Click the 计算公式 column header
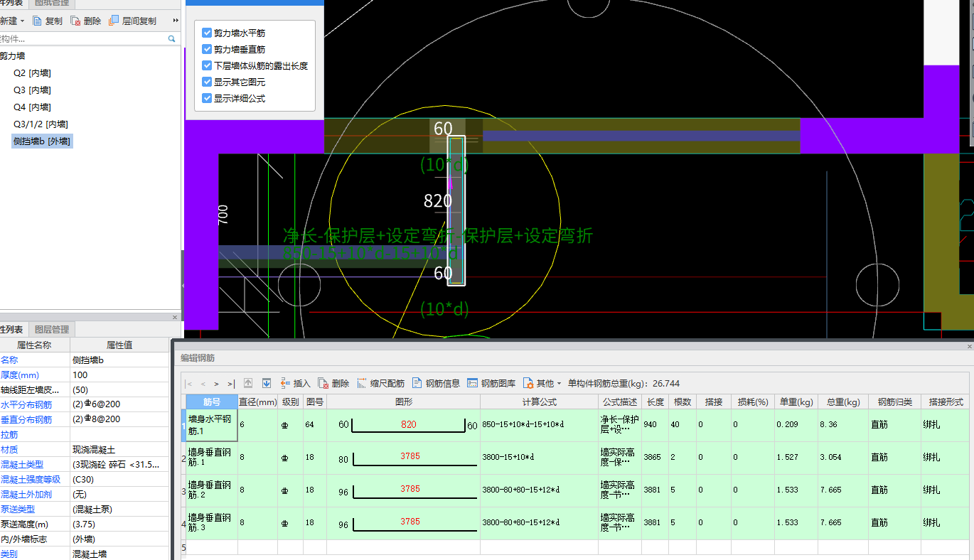The width and height of the screenshot is (974, 560). (x=539, y=402)
